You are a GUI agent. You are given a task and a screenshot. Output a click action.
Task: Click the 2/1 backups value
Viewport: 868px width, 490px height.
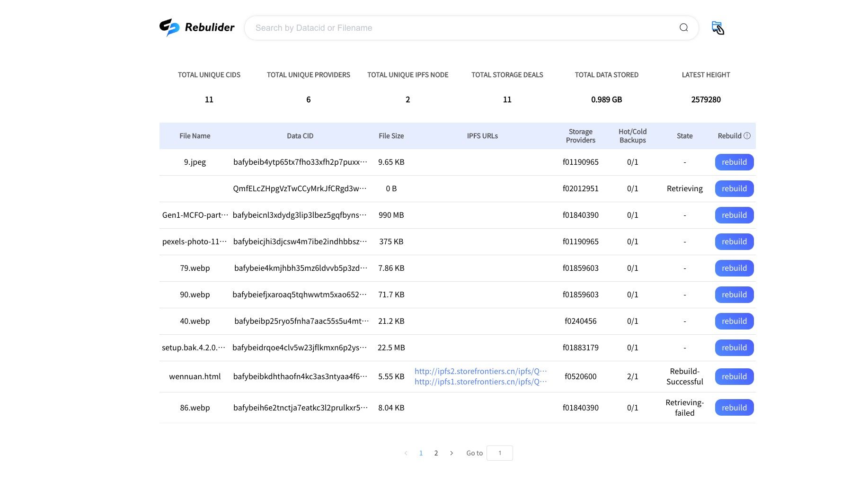pyautogui.click(x=632, y=376)
